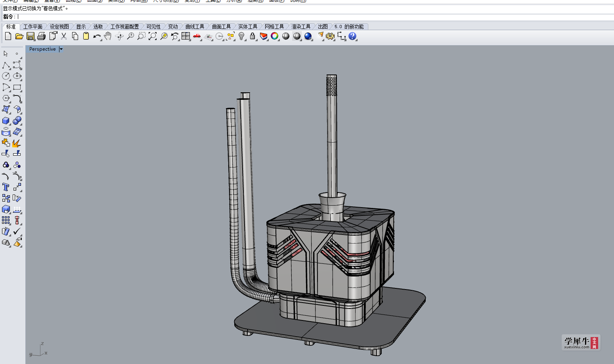This screenshot has width=614, height=364.
Task: Switch to the 曲面工具 toolbar tab
Action: click(x=221, y=27)
